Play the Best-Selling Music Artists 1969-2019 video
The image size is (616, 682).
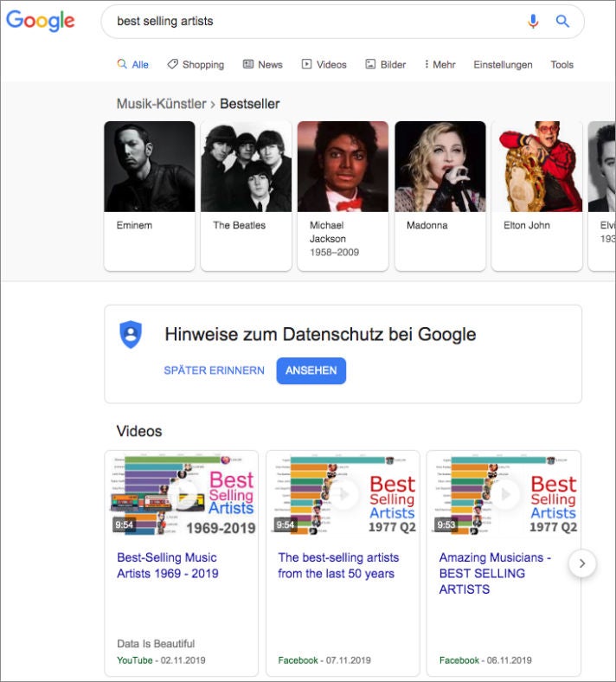click(182, 494)
